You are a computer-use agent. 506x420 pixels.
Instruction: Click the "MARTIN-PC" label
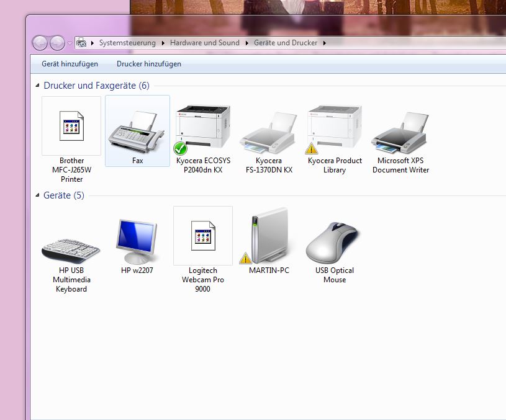coord(269,270)
